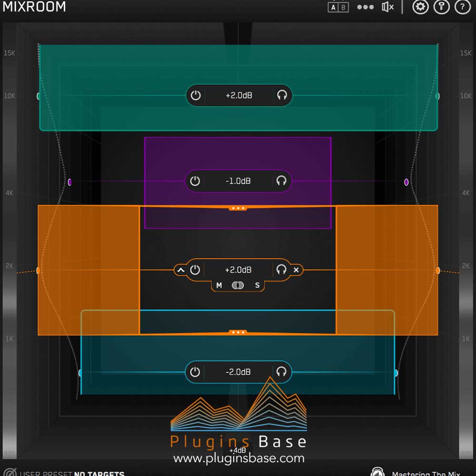Image resolution: width=476 pixels, height=476 pixels.
Task: Delete the orange band using the X button
Action: [x=297, y=270]
